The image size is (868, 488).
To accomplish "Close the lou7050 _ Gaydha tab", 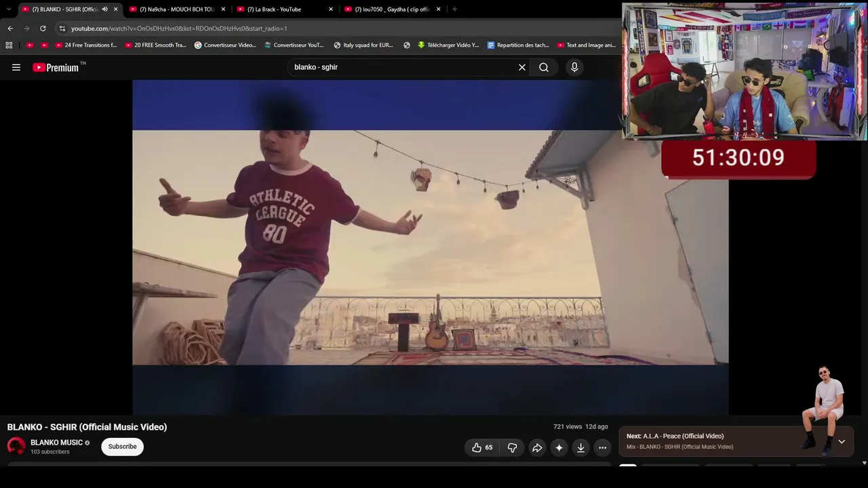I will 439,9.
